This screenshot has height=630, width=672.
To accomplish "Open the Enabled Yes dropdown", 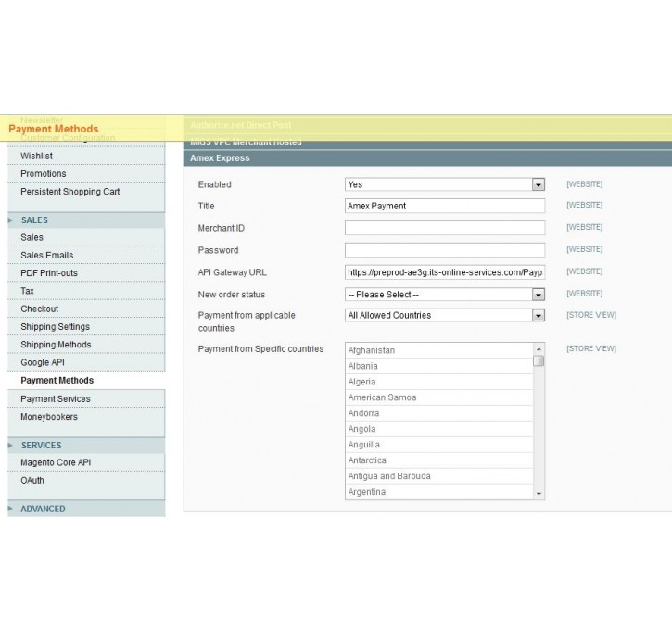I will click(445, 184).
